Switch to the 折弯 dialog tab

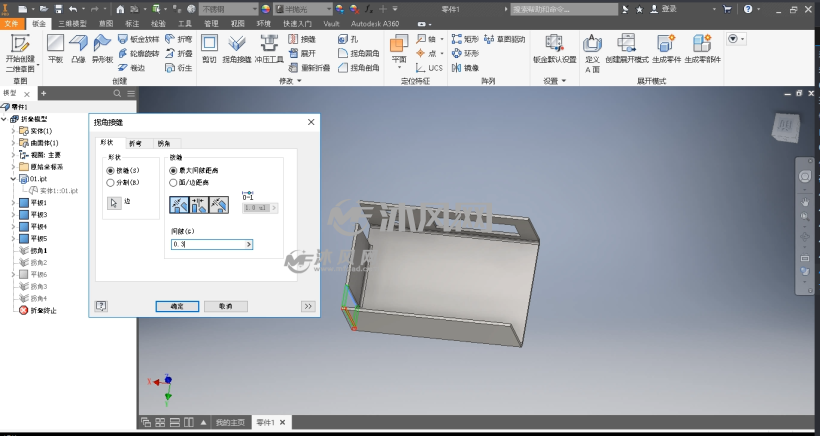pyautogui.click(x=135, y=143)
